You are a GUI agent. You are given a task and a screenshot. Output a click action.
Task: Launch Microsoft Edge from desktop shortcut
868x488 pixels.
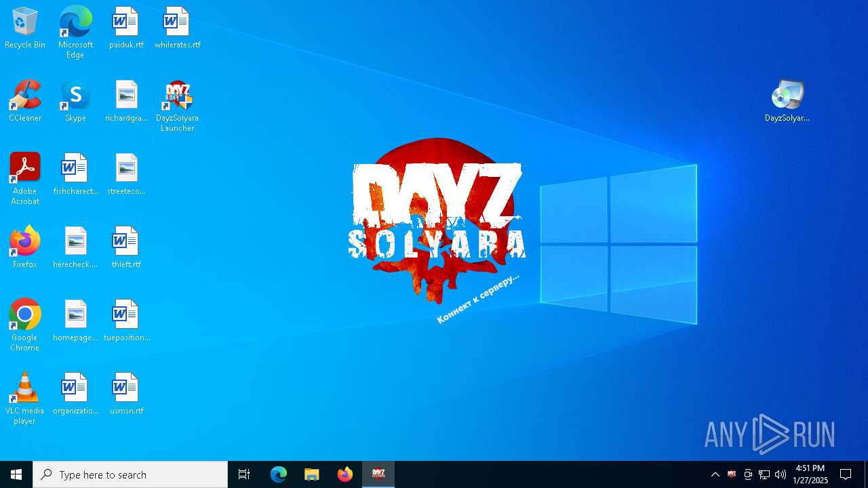click(75, 33)
